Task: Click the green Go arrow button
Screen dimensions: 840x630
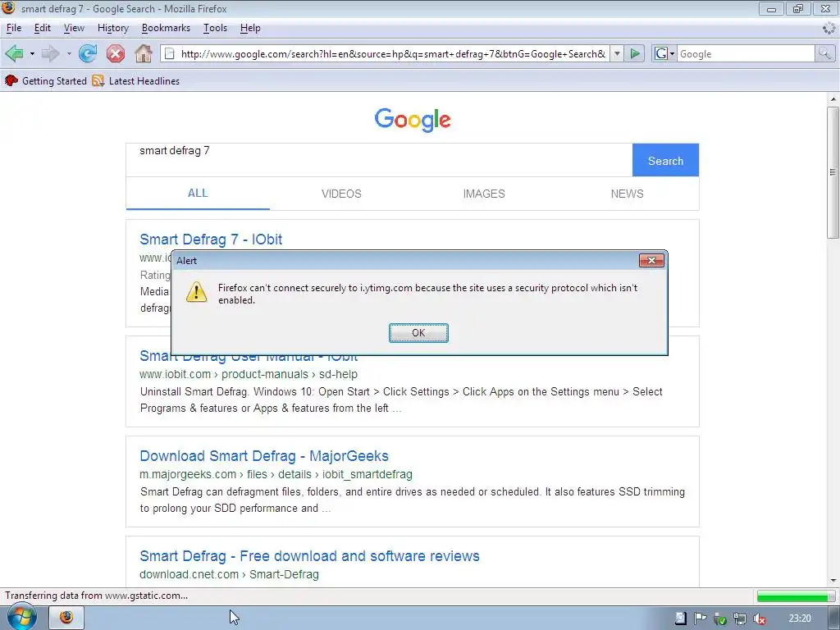Action: click(x=635, y=53)
